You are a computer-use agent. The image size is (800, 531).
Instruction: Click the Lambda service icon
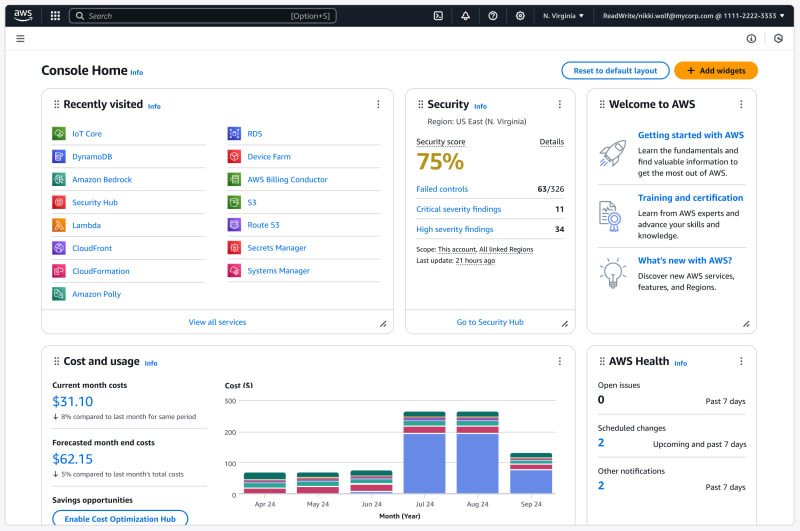(x=59, y=225)
